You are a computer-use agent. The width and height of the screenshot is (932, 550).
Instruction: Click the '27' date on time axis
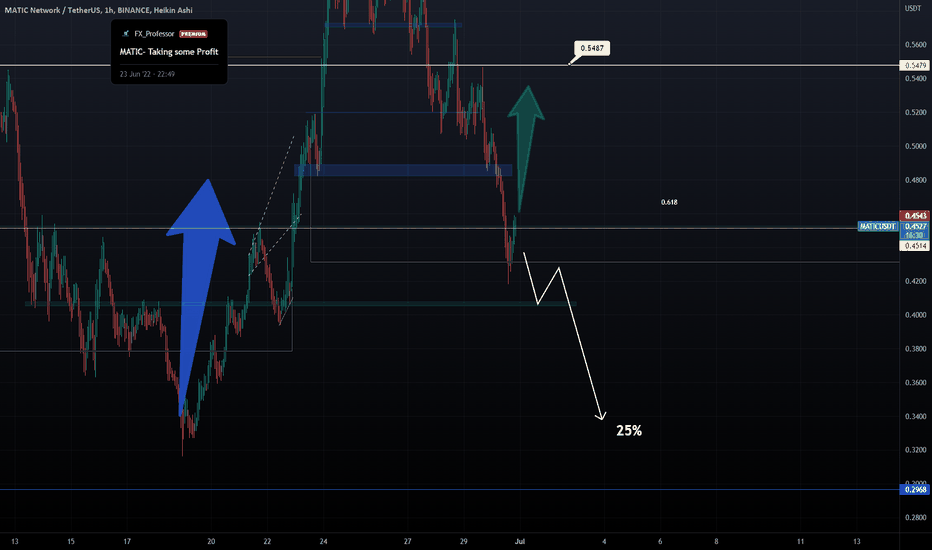pos(408,542)
